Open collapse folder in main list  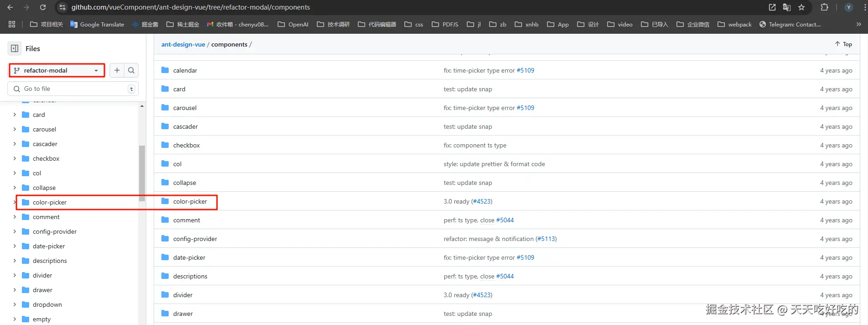click(185, 183)
